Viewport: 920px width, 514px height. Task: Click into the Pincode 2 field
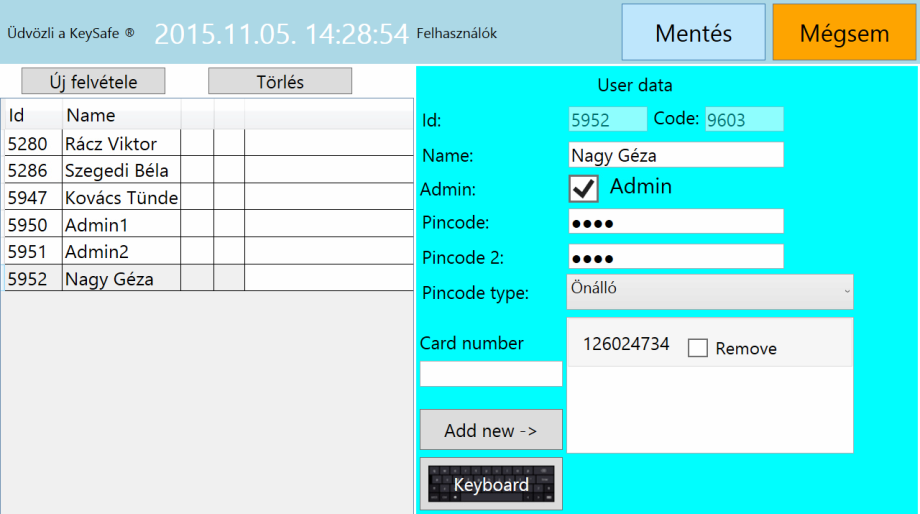(676, 256)
